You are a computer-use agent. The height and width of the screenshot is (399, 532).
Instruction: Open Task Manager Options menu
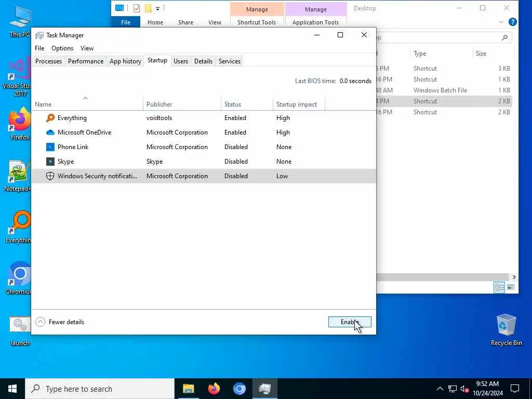point(62,48)
